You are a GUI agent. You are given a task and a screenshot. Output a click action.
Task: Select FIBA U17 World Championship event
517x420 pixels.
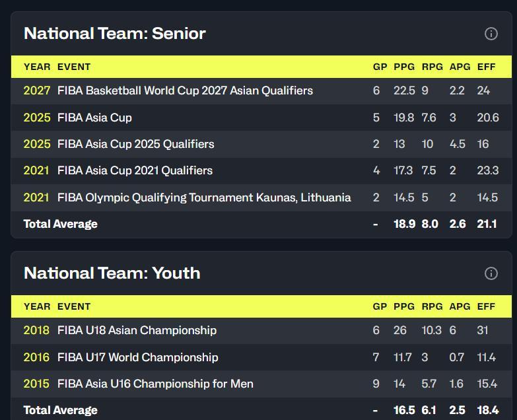(x=137, y=357)
